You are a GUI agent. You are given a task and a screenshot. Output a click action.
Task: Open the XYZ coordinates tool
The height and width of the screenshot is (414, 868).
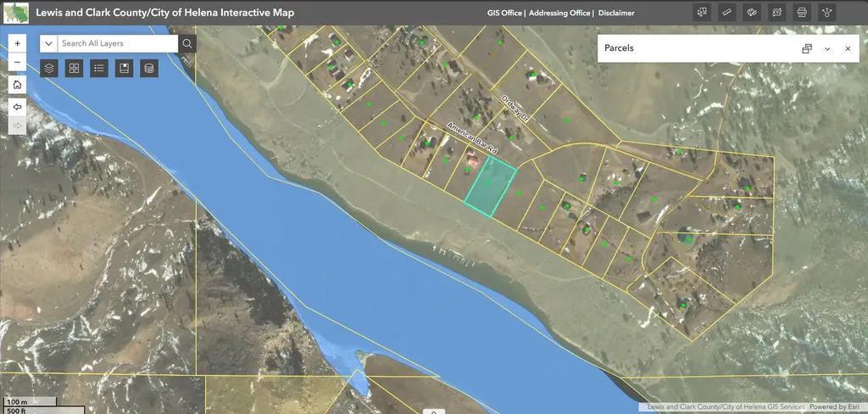tap(776, 12)
